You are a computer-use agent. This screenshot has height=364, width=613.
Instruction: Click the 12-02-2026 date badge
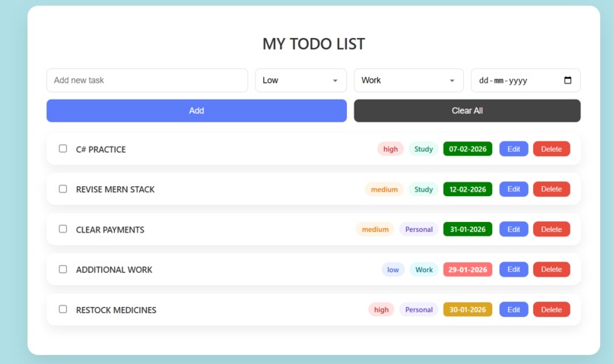[468, 189]
